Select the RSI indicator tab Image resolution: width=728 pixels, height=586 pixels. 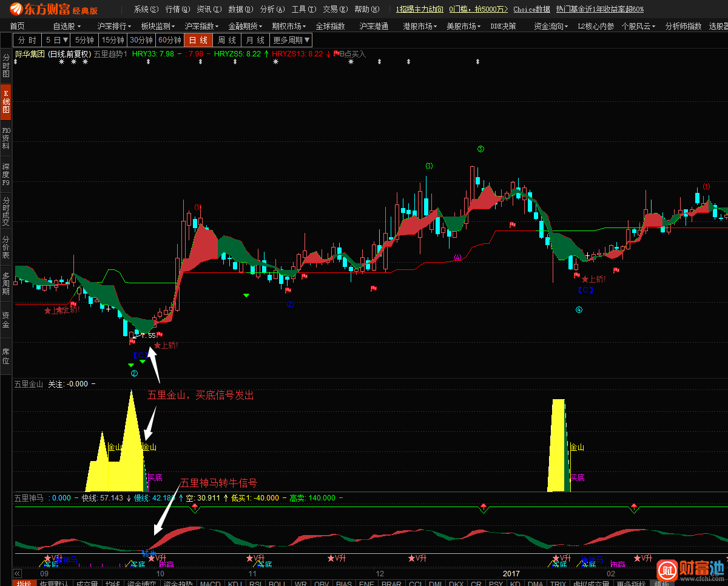point(256,584)
